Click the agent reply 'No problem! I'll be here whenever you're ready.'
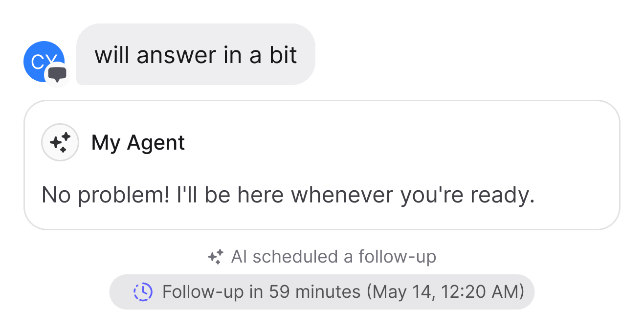Screen dimensions: 644x333 (289, 195)
